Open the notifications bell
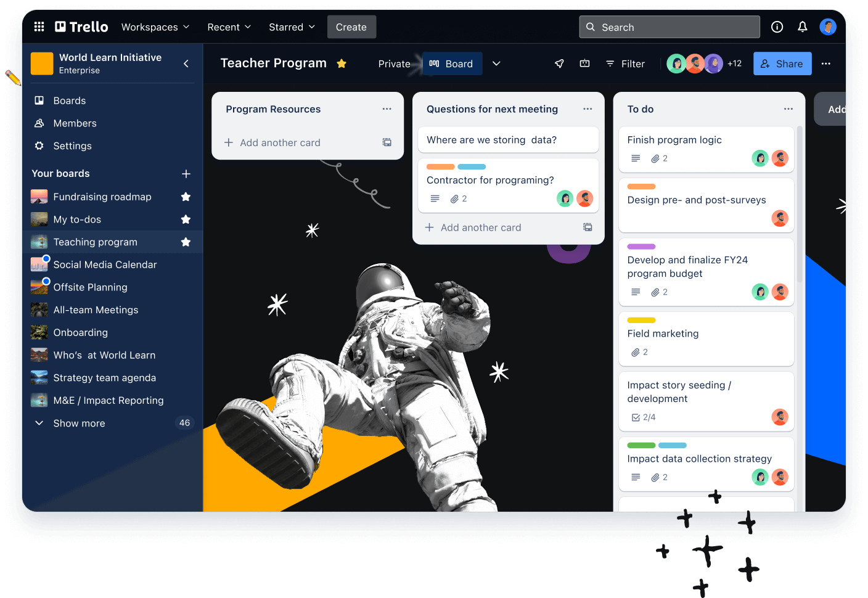The image size is (868, 598). pyautogui.click(x=802, y=27)
